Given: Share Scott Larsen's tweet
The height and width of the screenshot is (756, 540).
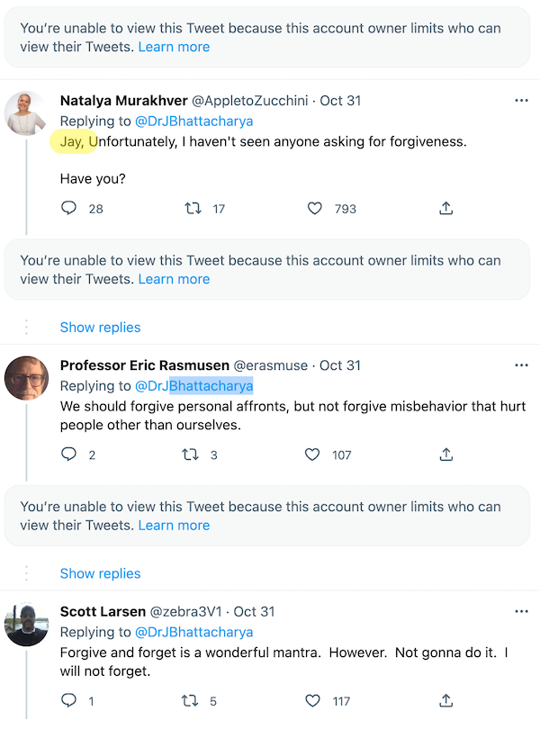Looking at the screenshot, I should click(x=445, y=699).
